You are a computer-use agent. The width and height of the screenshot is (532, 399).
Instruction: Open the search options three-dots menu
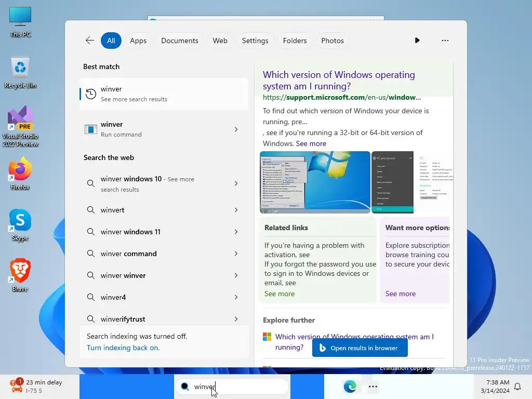[x=445, y=41]
